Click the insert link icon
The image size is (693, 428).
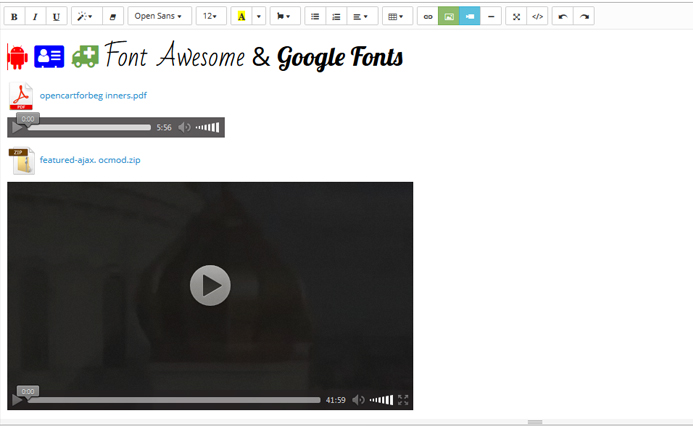click(x=428, y=16)
